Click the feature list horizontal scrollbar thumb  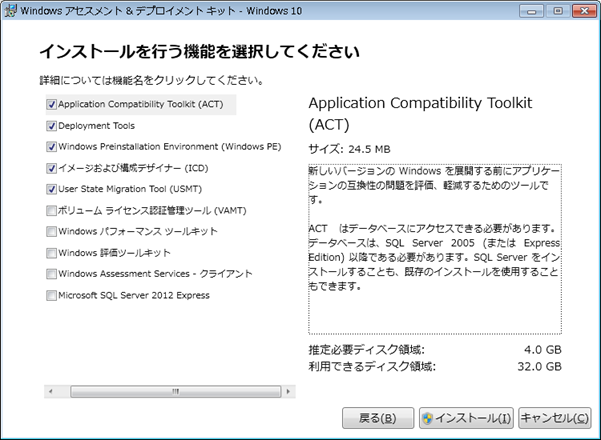(x=176, y=391)
